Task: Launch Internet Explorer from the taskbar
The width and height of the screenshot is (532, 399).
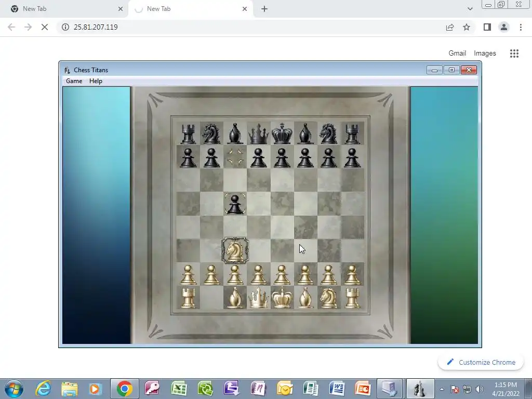Action: (x=44, y=389)
